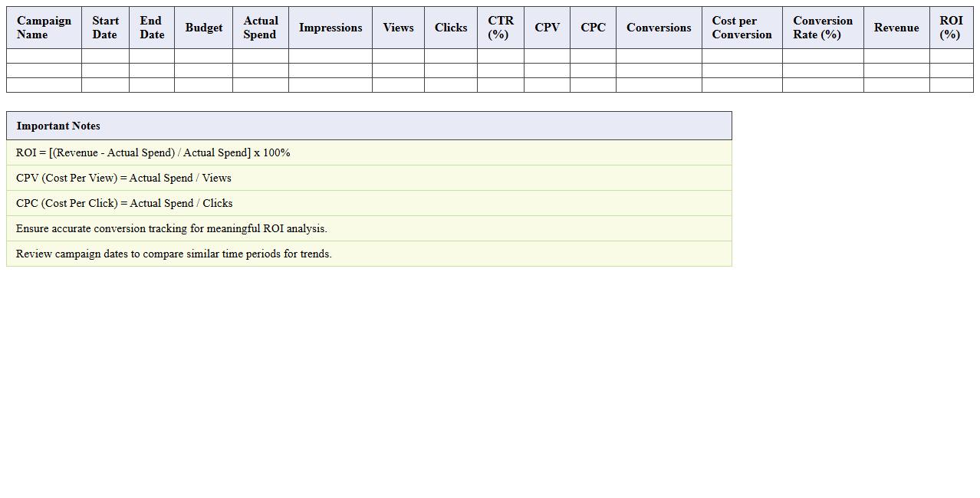Click the Cost per Conversion header

point(742,28)
